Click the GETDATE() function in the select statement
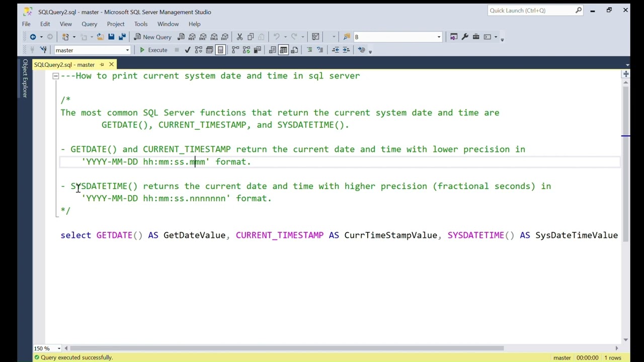 click(x=119, y=235)
